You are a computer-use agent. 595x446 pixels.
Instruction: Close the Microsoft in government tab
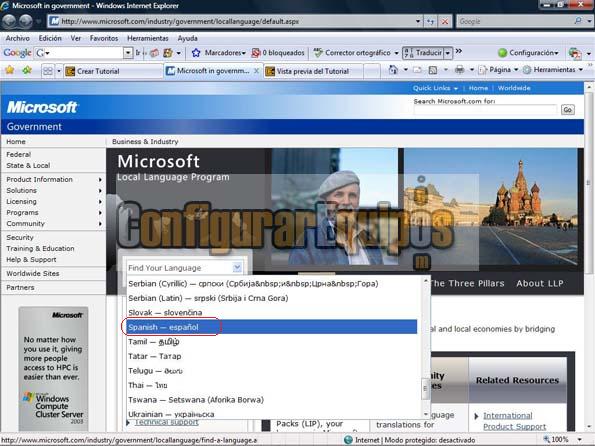click(x=257, y=71)
